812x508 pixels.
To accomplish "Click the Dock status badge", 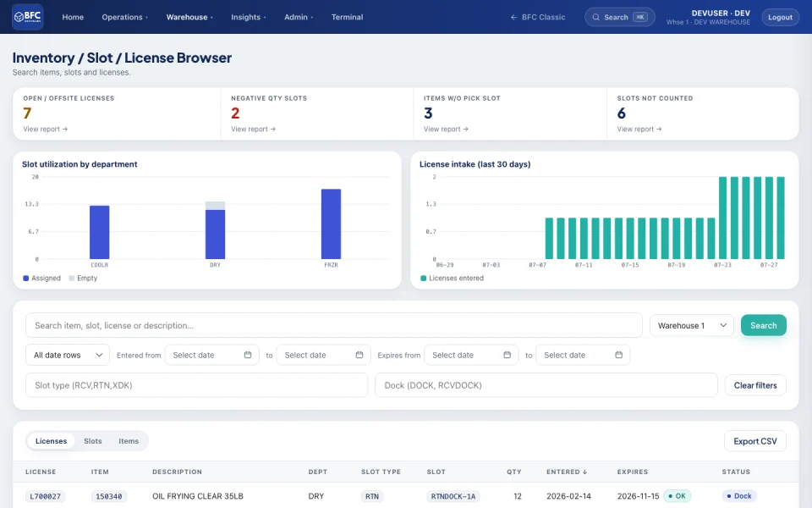I will 739,496.
